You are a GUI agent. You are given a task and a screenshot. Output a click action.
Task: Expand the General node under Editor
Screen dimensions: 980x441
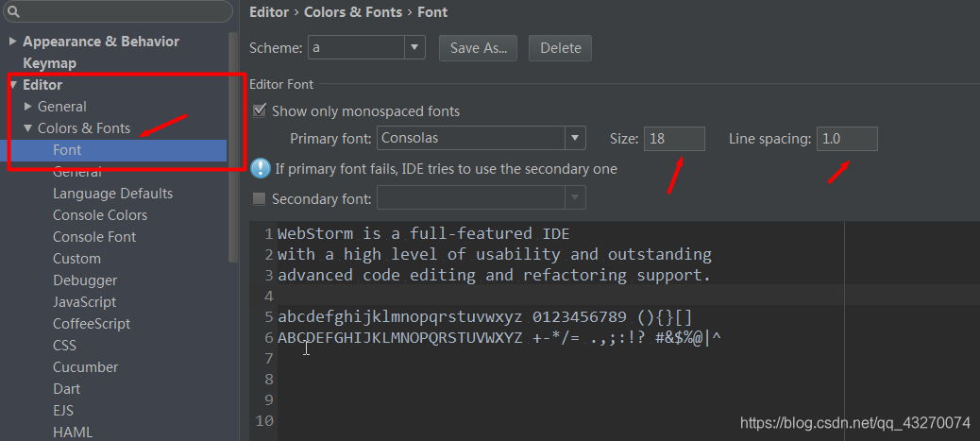pos(27,107)
